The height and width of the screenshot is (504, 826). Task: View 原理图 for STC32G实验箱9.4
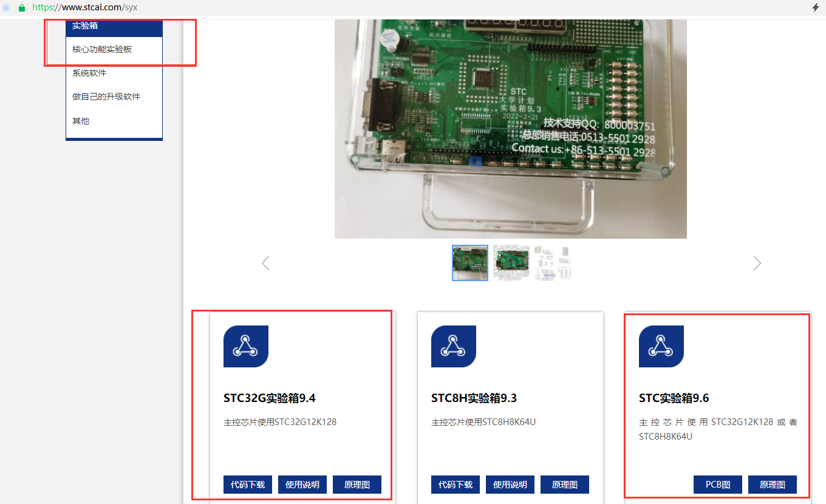[357, 485]
